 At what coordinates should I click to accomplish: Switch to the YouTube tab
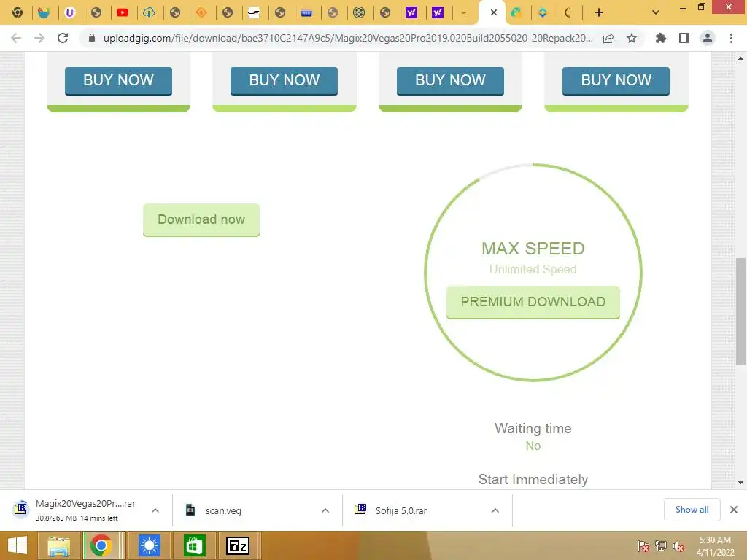click(123, 12)
